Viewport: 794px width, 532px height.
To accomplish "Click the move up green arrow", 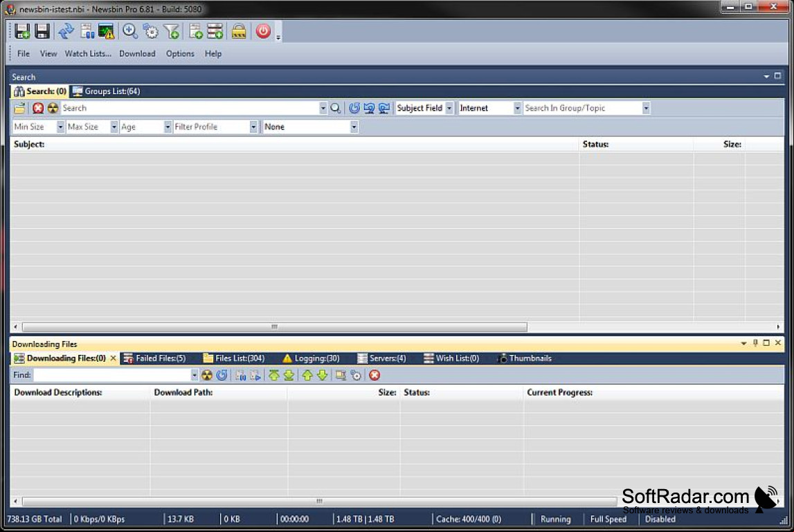I will click(x=307, y=375).
